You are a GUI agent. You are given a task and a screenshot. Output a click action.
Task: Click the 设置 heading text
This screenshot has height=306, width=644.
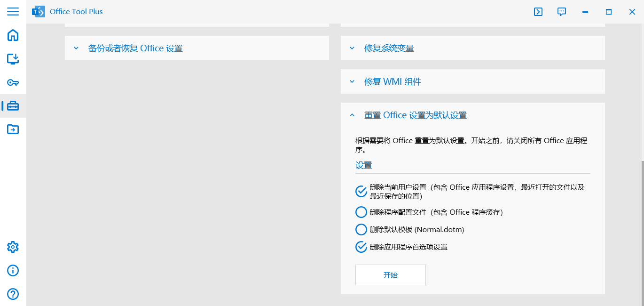pos(364,165)
